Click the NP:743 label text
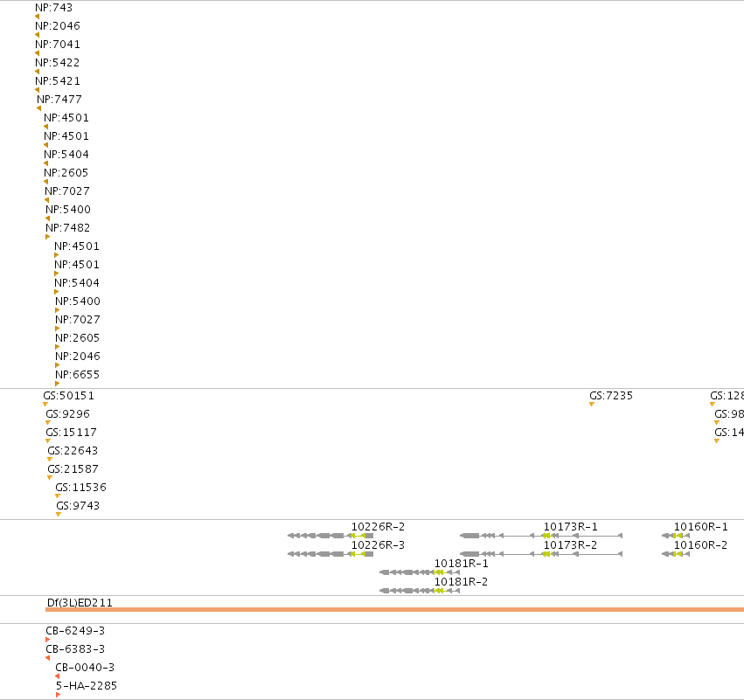This screenshot has width=744, height=700. click(x=53, y=8)
